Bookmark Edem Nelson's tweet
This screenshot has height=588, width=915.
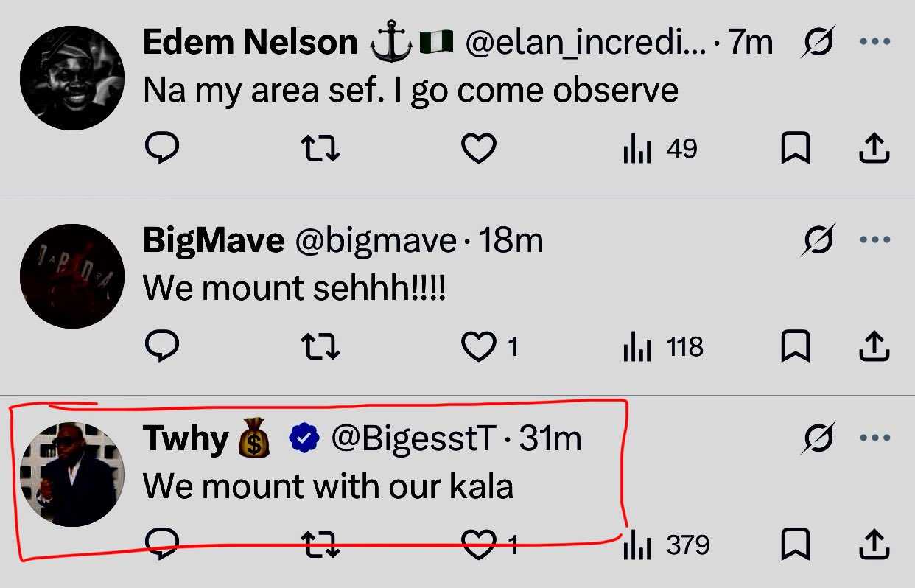click(x=795, y=150)
